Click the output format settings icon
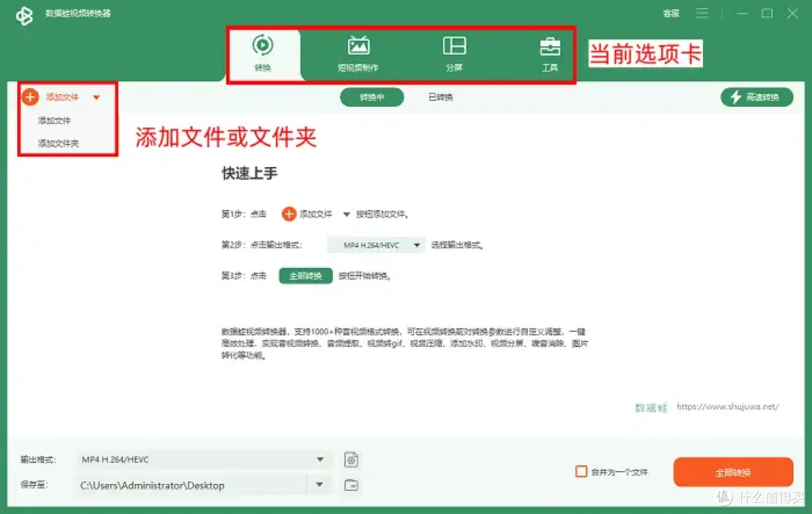The height and width of the screenshot is (514, 812). 351,460
